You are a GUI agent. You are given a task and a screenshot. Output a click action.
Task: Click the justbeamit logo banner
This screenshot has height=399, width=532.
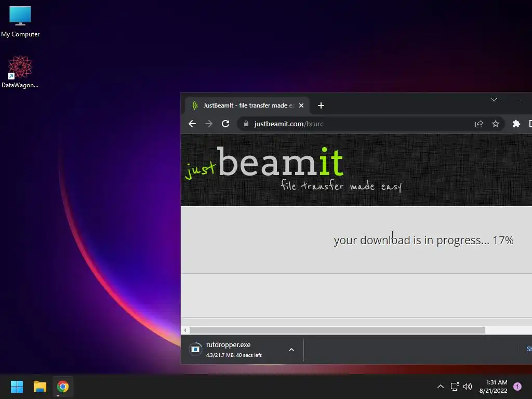tap(293, 169)
